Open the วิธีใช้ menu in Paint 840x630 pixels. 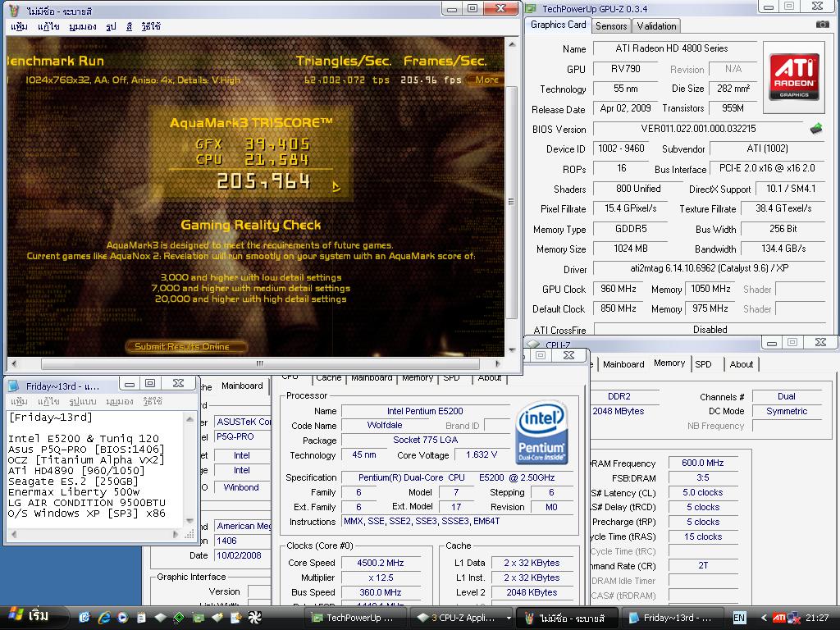point(151,26)
